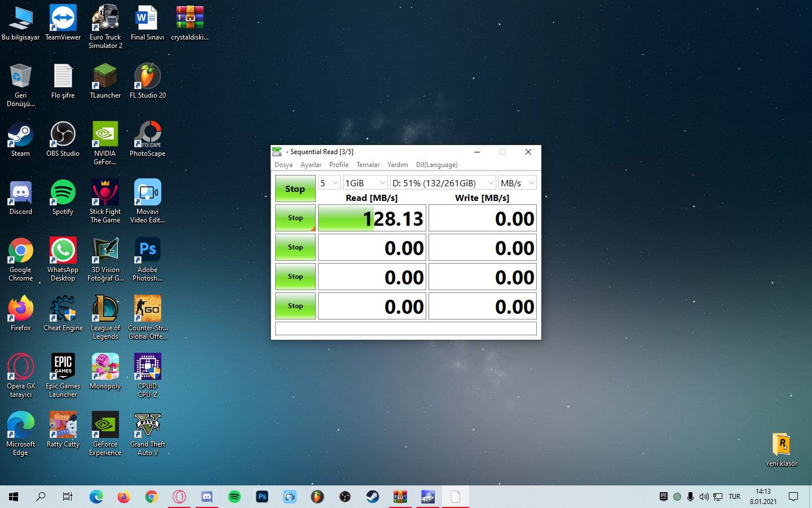Click the TUR keyboard language indicator

point(734,497)
